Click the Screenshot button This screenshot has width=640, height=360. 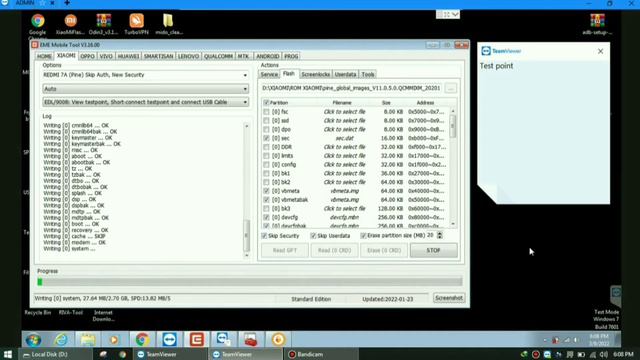click(449, 298)
